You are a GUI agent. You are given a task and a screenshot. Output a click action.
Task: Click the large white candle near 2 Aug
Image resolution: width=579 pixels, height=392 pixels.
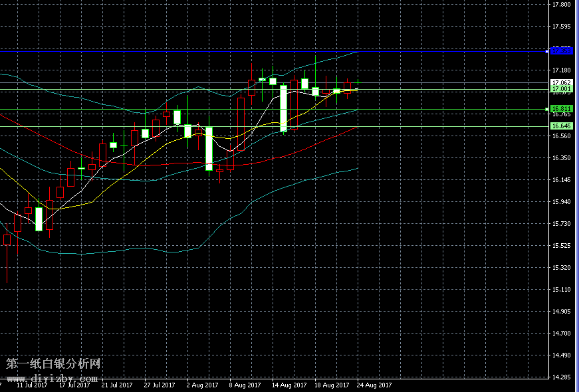209,148
